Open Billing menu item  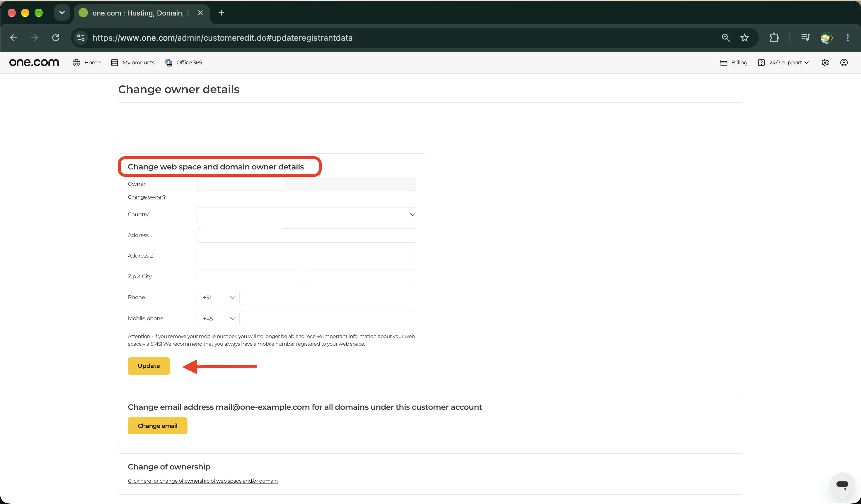click(739, 62)
